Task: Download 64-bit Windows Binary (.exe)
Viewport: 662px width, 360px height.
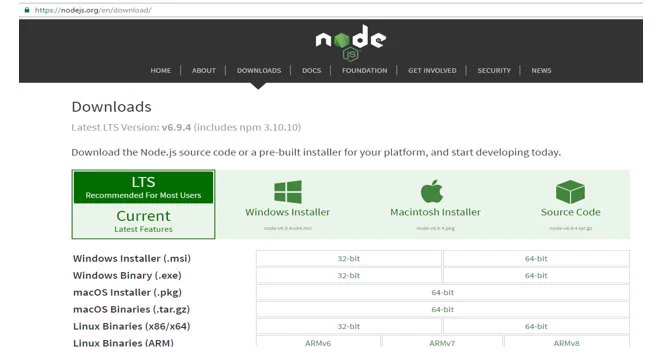Action: (x=536, y=276)
